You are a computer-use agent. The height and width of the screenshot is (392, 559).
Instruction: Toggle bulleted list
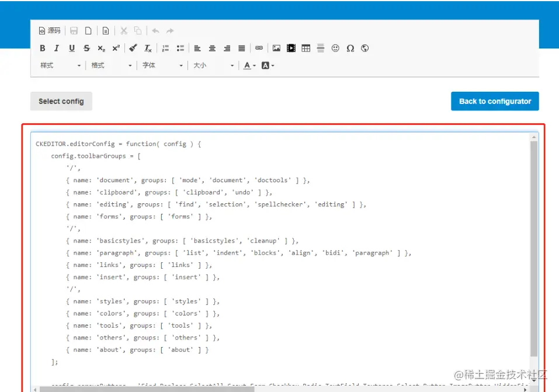pyautogui.click(x=180, y=48)
